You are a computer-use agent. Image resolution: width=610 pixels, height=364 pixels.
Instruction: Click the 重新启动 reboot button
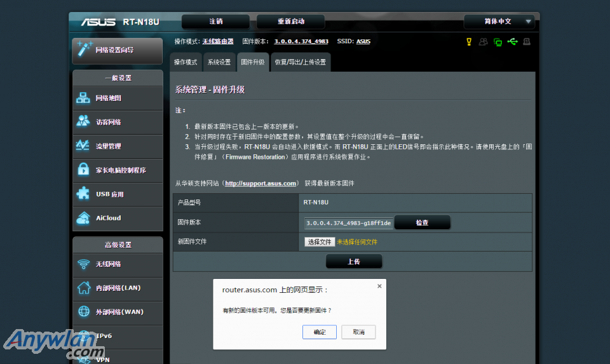click(290, 22)
